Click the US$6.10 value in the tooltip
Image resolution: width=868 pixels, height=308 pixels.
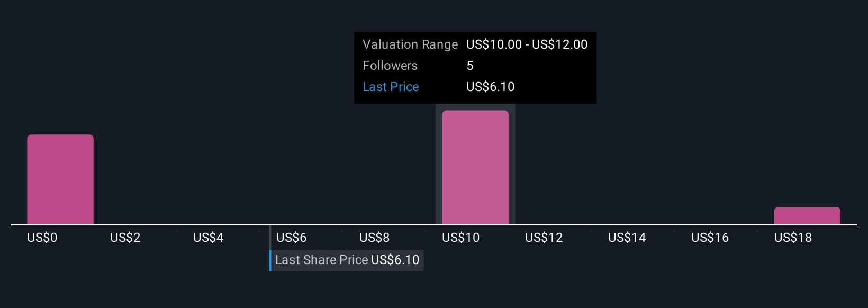(490, 87)
